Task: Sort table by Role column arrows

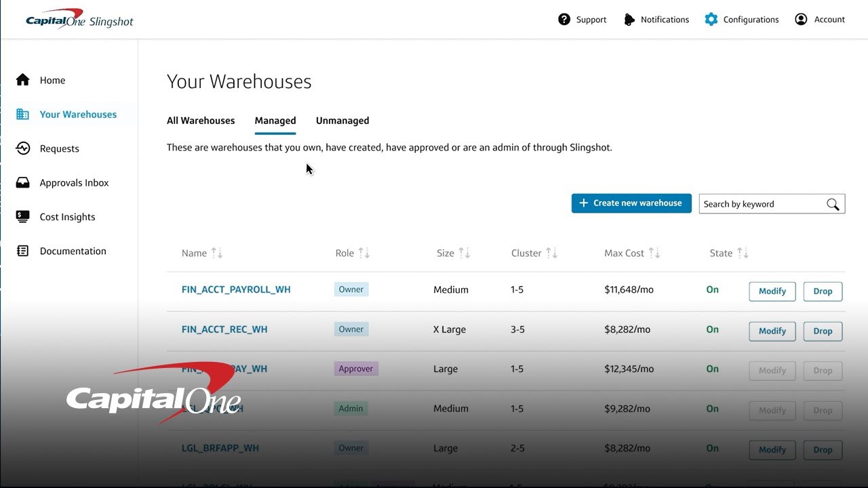Action: pyautogui.click(x=364, y=253)
